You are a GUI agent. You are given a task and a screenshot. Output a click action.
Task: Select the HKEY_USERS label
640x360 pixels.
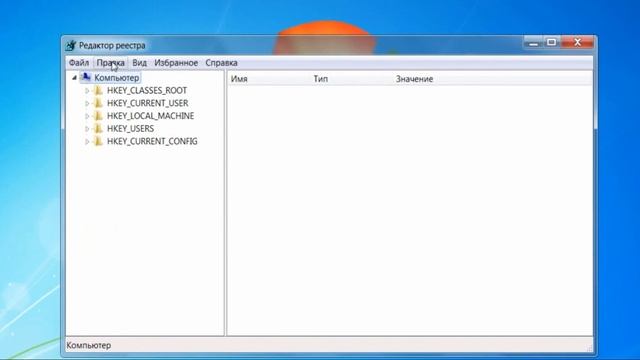click(x=131, y=129)
